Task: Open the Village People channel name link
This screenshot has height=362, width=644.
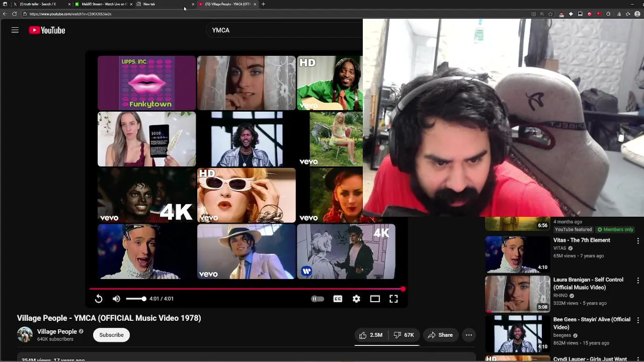Action: click(x=57, y=331)
